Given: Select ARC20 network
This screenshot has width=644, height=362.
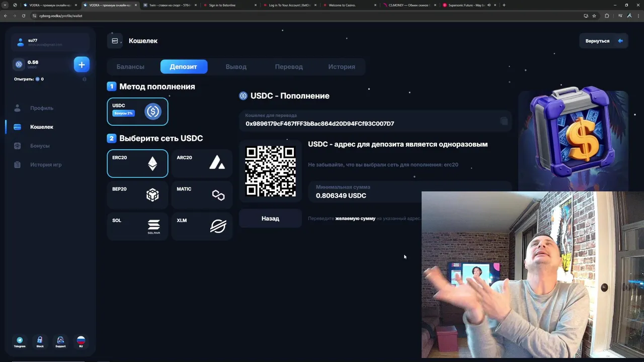Looking at the screenshot, I should [202, 163].
